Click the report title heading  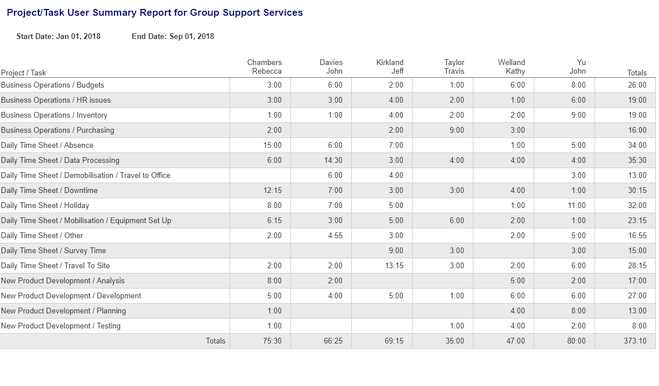[155, 13]
